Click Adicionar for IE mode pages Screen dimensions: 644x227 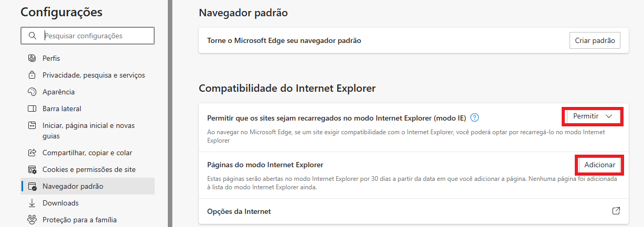pos(599,165)
